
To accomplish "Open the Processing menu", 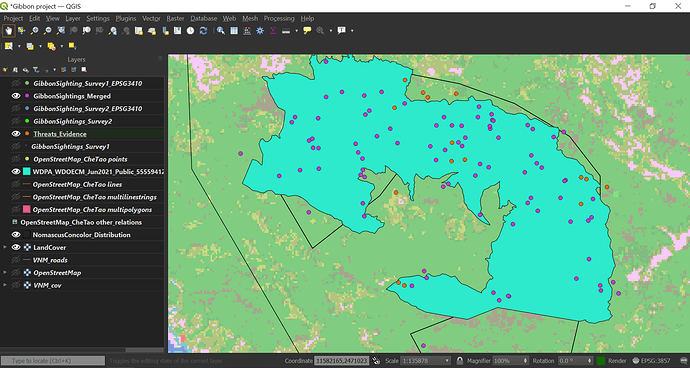I will [x=279, y=18].
